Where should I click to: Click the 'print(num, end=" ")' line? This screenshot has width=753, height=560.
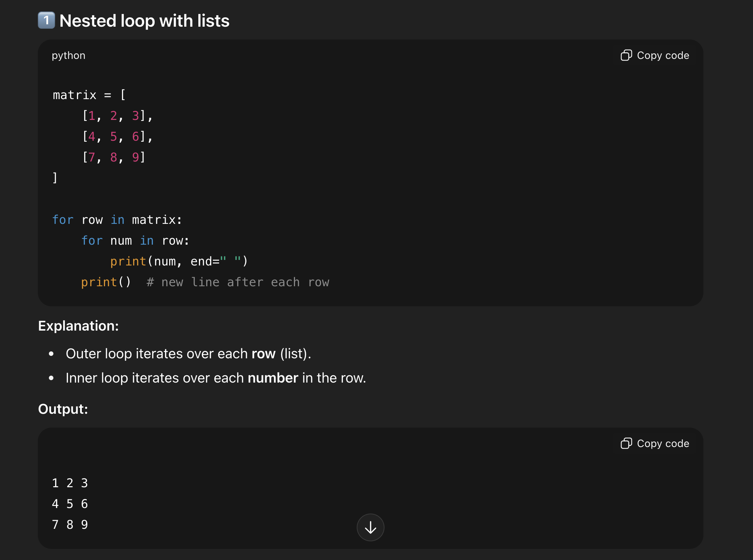(179, 261)
